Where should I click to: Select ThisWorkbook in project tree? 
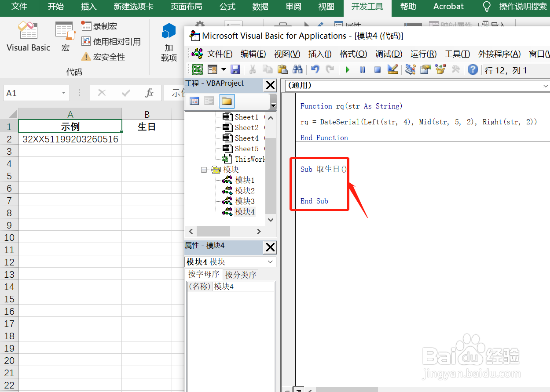pyautogui.click(x=250, y=159)
